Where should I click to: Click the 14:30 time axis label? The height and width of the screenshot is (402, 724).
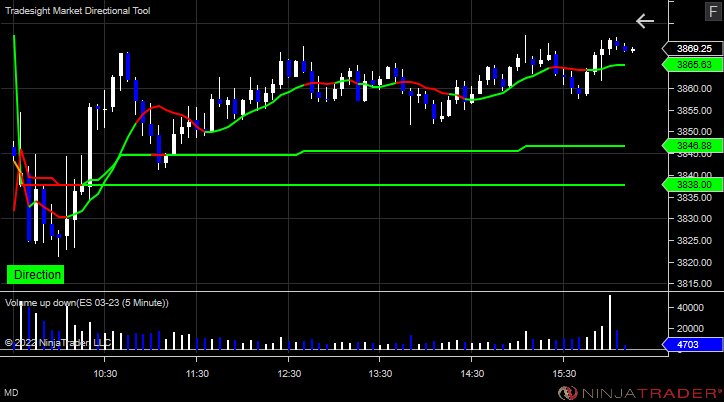pos(472,374)
